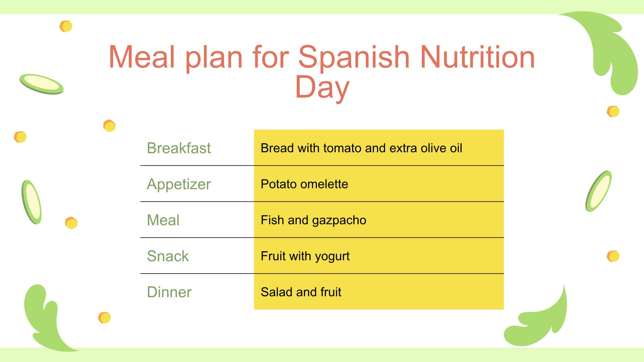
Task: Select the cucumber slice near the title
Action: click(x=41, y=84)
